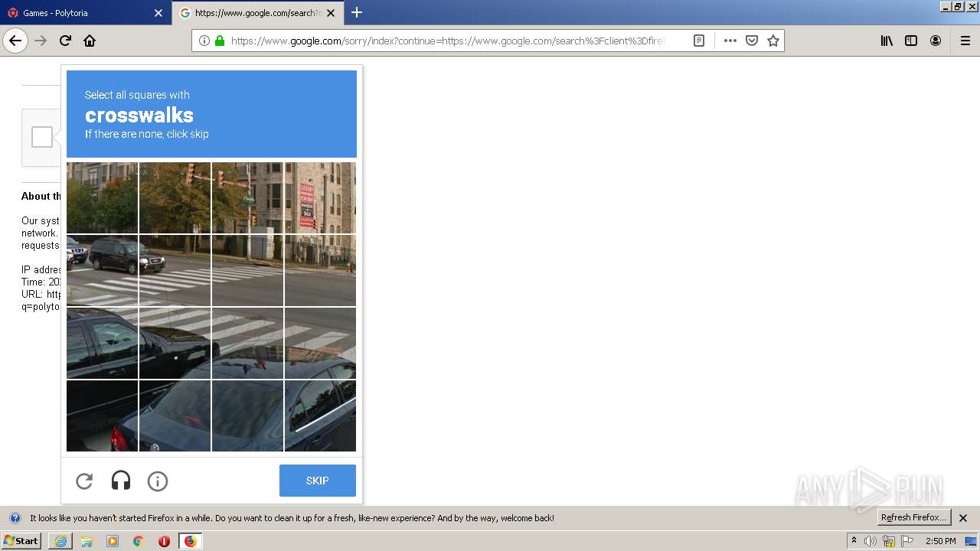This screenshot has width=980, height=551.
Task: Close the Google search tab
Action: pos(331,13)
